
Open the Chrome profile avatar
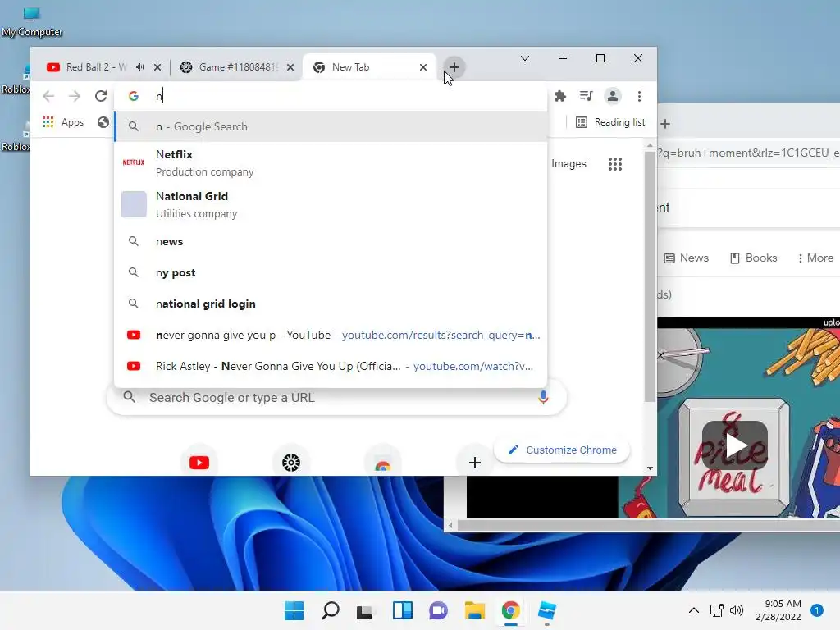coord(612,96)
